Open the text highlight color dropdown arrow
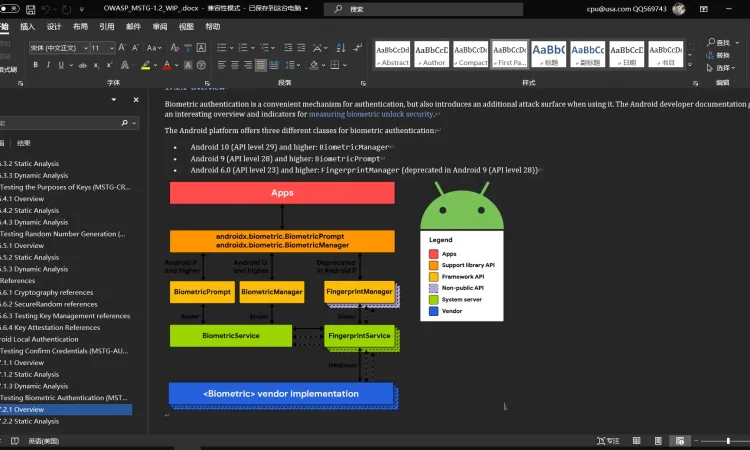This screenshot has width=750, height=450. pos(155,65)
